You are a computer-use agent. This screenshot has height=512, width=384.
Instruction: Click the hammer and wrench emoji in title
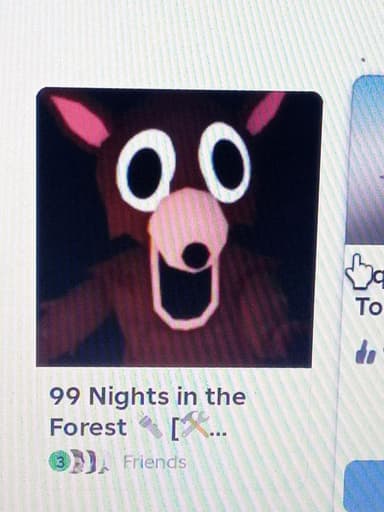click(x=195, y=424)
